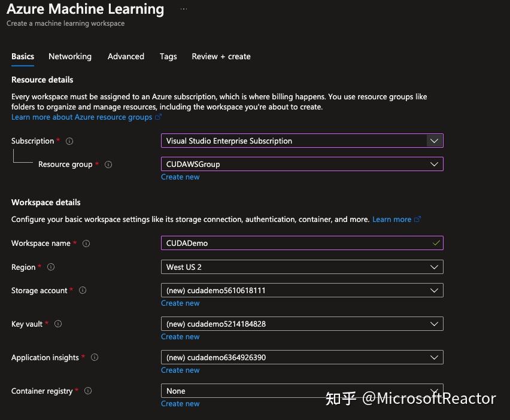The image size is (510, 420).
Task: Click the Workspace name field containing CUDADemo
Action: pyautogui.click(x=302, y=243)
